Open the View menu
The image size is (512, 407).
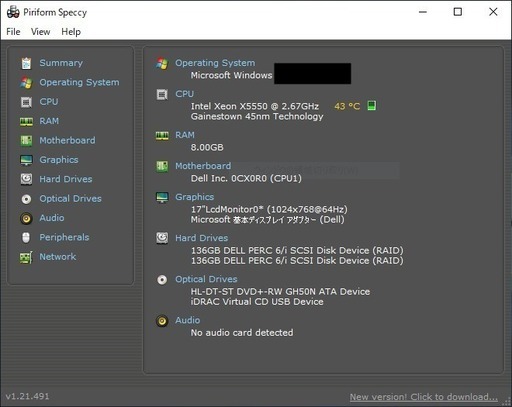point(40,32)
